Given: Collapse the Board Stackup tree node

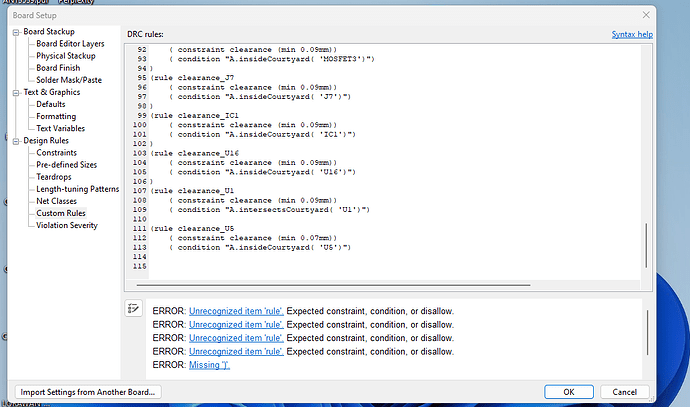Looking at the screenshot, I should click(x=16, y=32).
